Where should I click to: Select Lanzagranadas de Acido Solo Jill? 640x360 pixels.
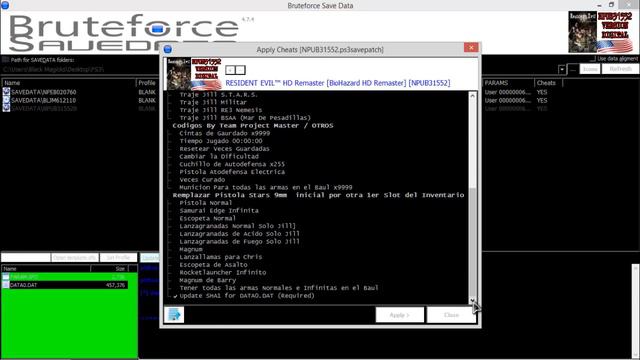point(239,234)
